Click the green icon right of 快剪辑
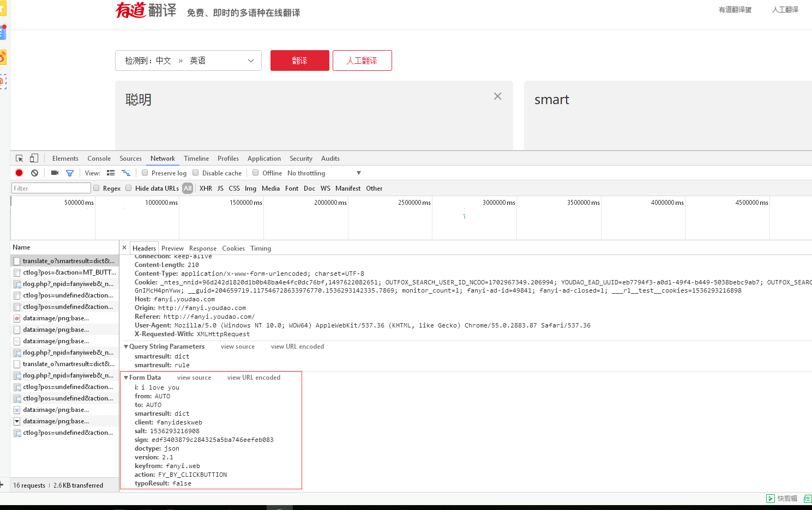 808,499
